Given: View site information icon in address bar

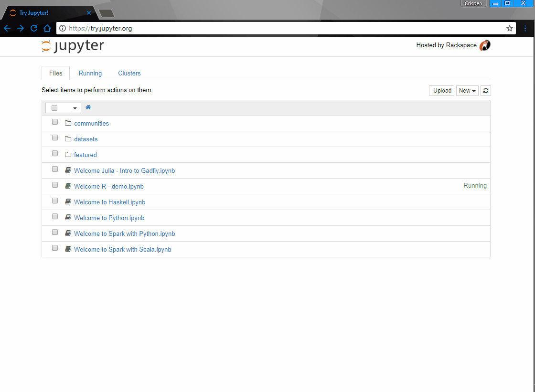Looking at the screenshot, I should [x=63, y=28].
